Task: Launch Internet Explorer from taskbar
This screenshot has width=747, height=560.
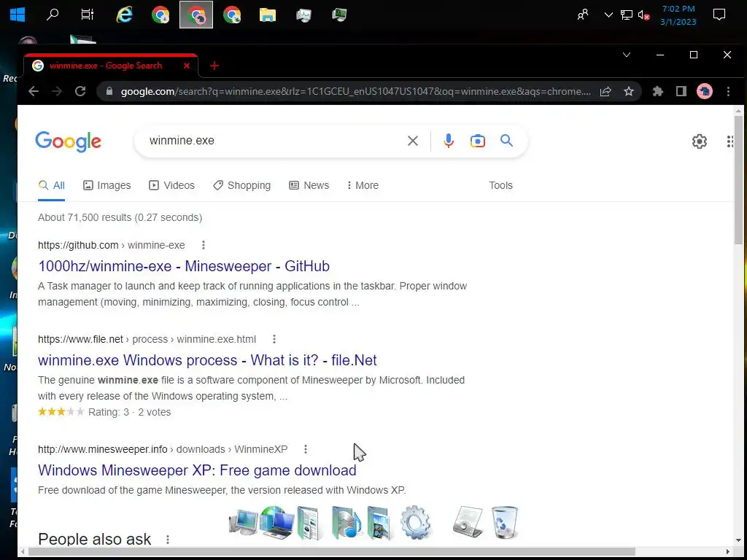Action: [x=124, y=15]
